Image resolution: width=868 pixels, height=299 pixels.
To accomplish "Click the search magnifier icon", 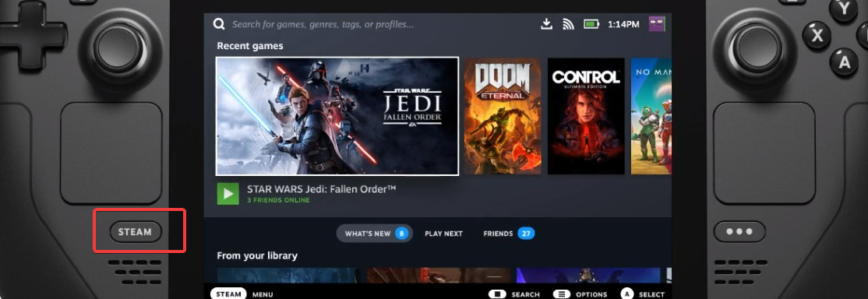I will [219, 24].
